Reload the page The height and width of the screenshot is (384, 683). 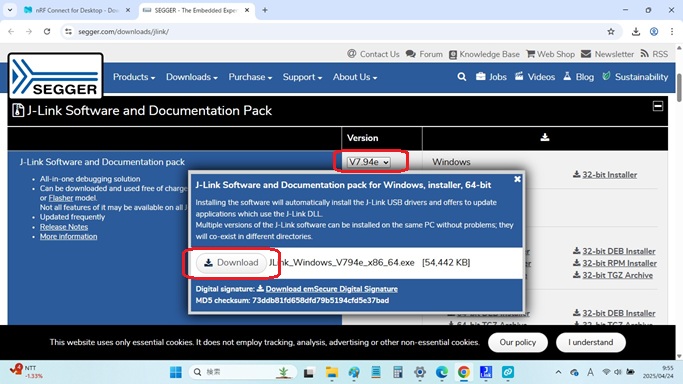(47, 31)
